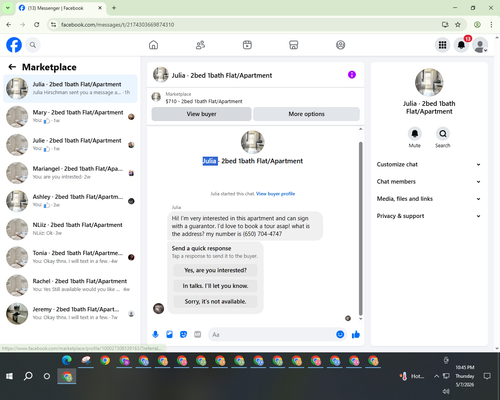Go to the Home feed icon
500x400 pixels.
click(153, 45)
